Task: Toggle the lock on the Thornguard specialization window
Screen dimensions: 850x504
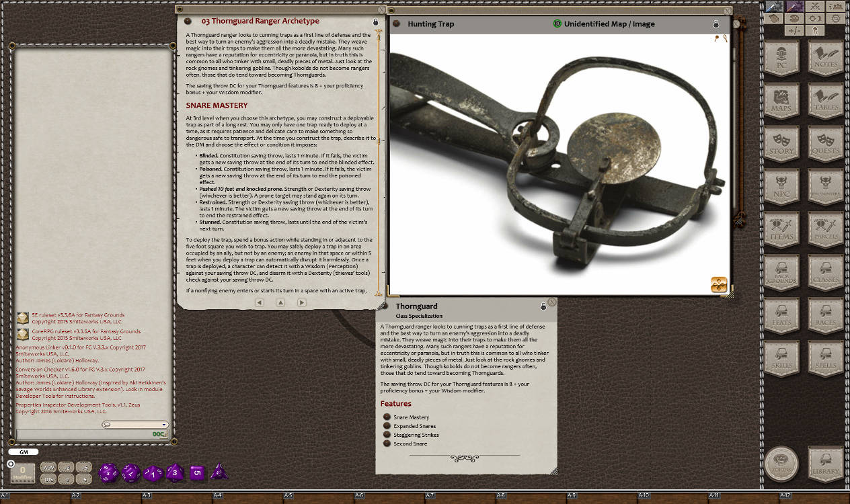Action: pos(543,304)
